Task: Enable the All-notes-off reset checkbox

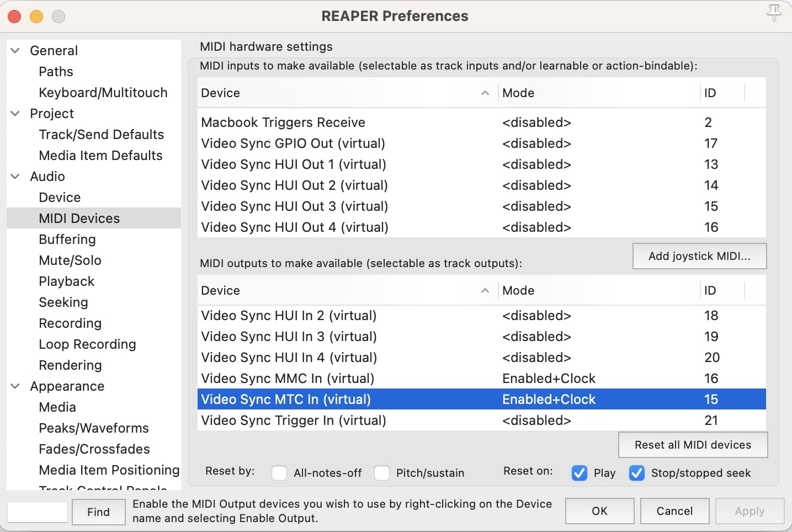Action: point(279,473)
